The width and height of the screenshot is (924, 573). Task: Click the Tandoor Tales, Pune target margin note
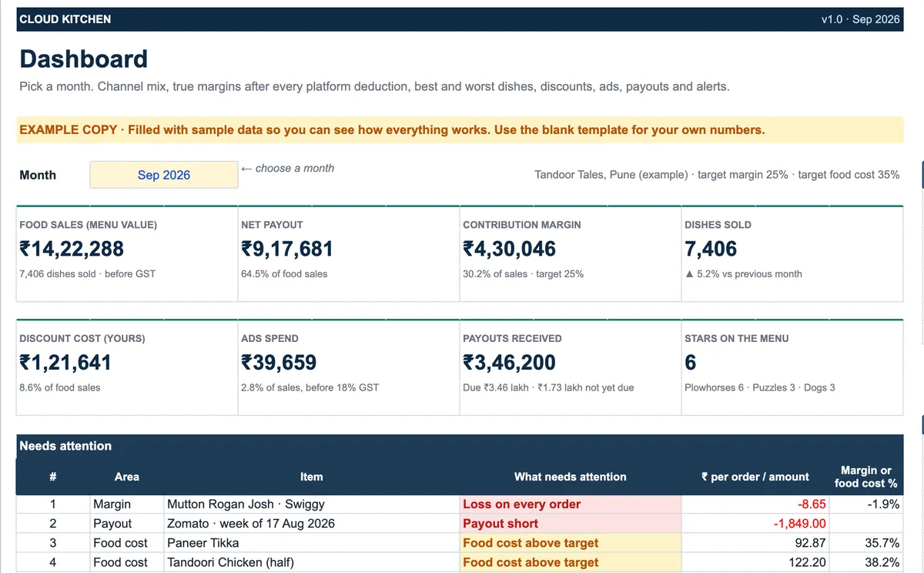click(717, 175)
